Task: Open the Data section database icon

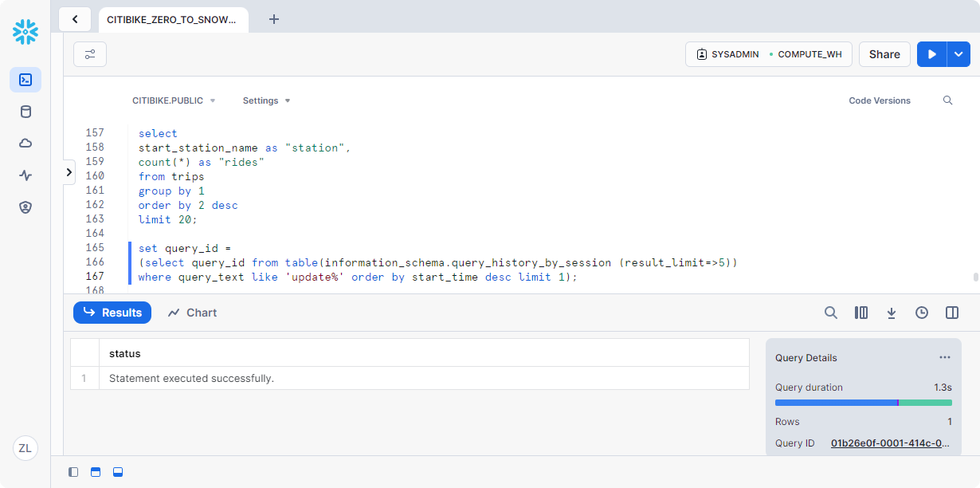Action: (25, 112)
